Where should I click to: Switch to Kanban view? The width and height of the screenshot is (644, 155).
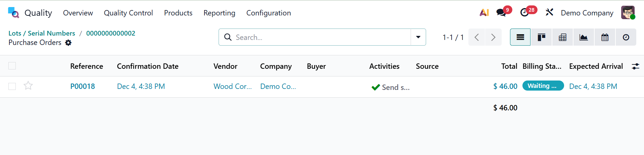tap(541, 37)
